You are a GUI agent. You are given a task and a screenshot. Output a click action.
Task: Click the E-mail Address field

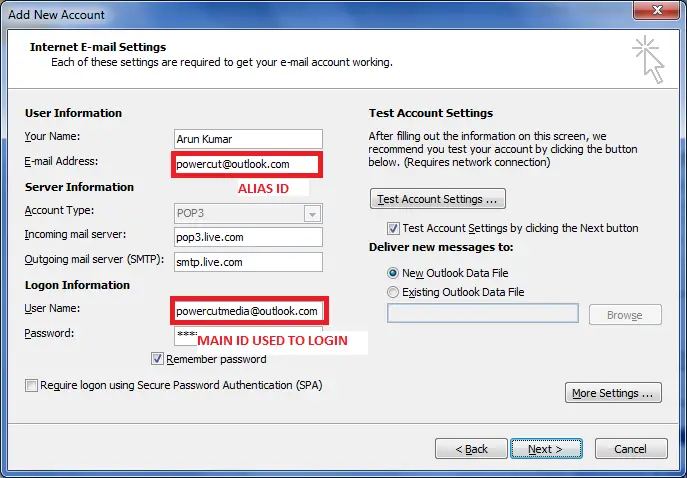[x=247, y=164]
